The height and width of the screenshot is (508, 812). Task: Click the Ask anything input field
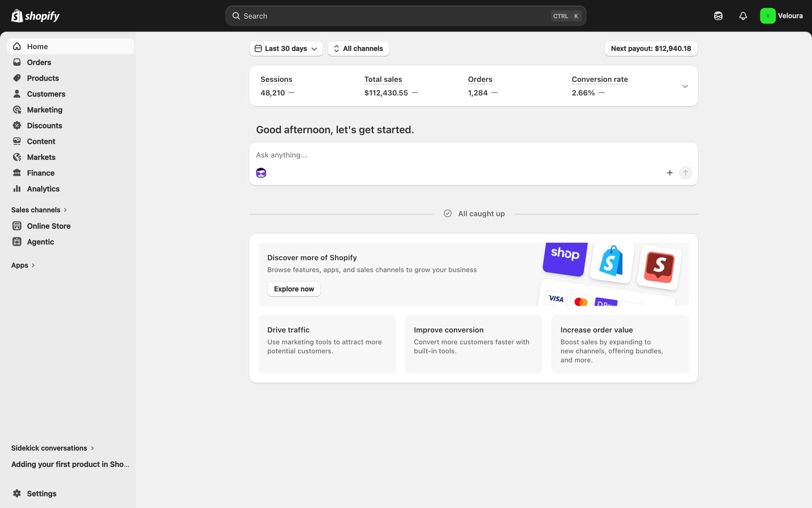coord(473,155)
